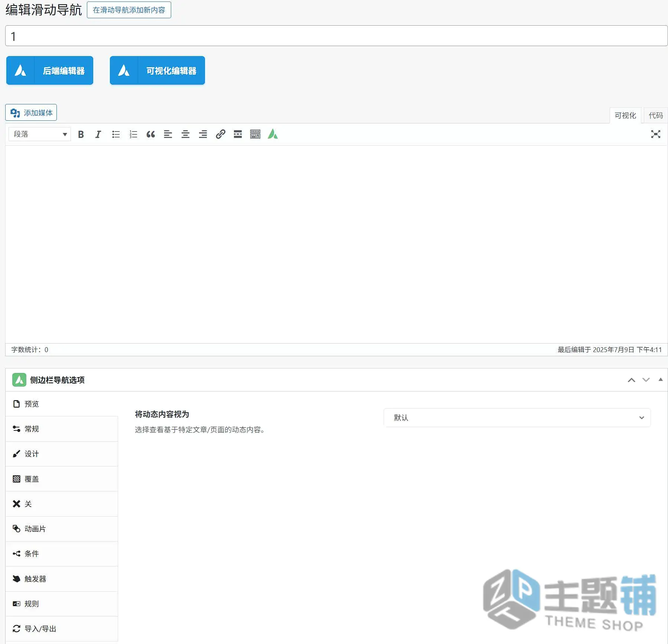Switch to the 代码 editor tab
668x644 pixels.
(x=655, y=116)
